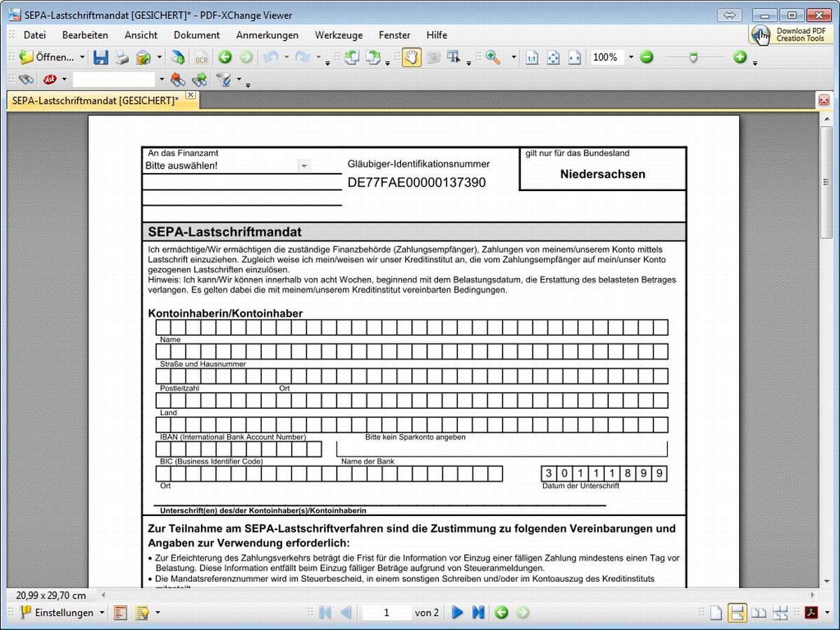Open the Ansicht menu
Viewport: 840px width, 630px height.
(141, 35)
